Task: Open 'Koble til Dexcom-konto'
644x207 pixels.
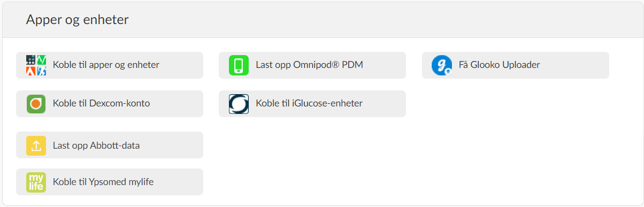Action: (110, 104)
